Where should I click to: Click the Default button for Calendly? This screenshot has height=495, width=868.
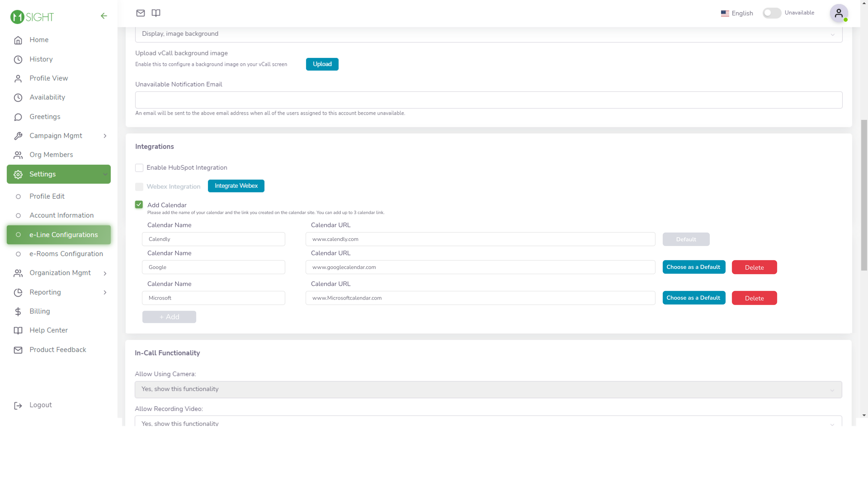pos(686,239)
